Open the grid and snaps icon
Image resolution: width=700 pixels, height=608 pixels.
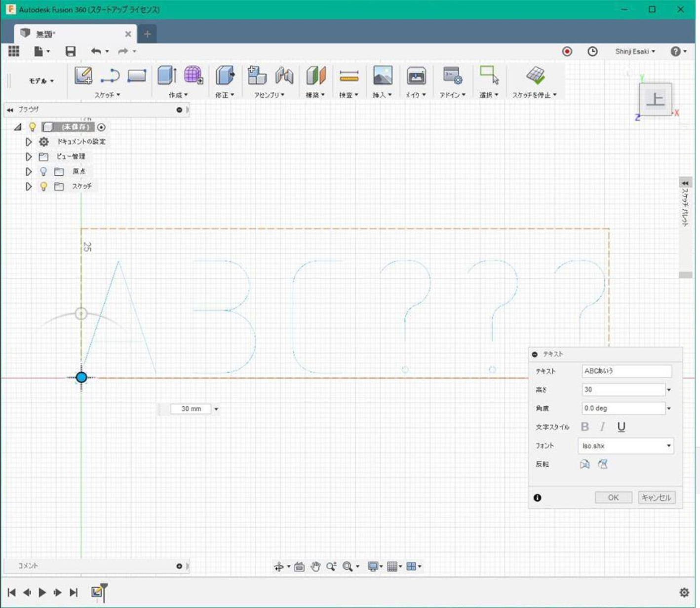[x=392, y=567]
